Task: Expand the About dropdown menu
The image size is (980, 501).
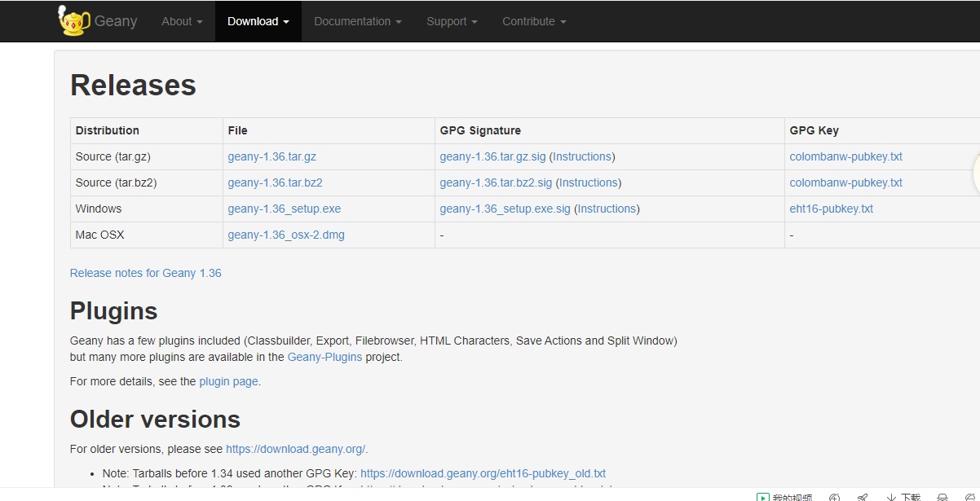Action: tap(182, 21)
